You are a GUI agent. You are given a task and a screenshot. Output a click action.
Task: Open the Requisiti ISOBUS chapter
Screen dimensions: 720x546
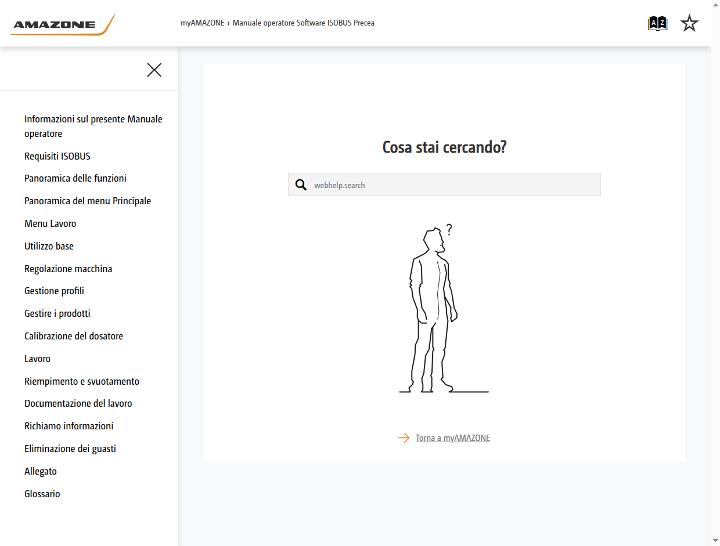[57, 156]
